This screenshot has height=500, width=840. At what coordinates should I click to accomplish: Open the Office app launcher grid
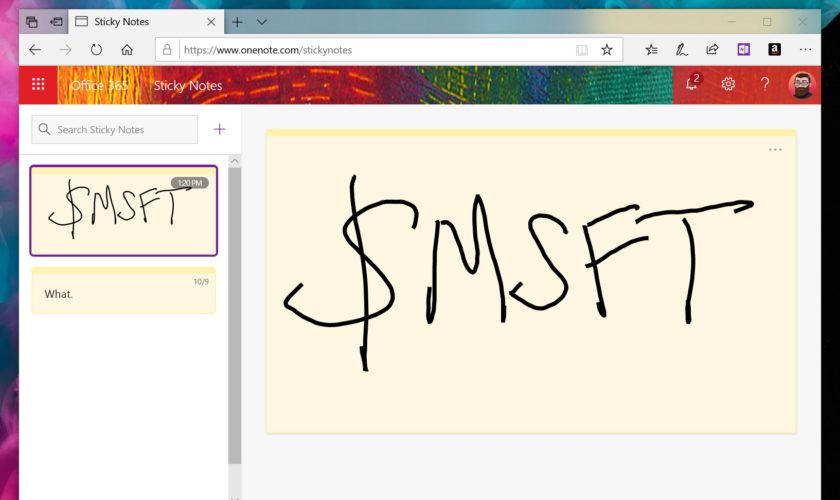pyautogui.click(x=38, y=84)
